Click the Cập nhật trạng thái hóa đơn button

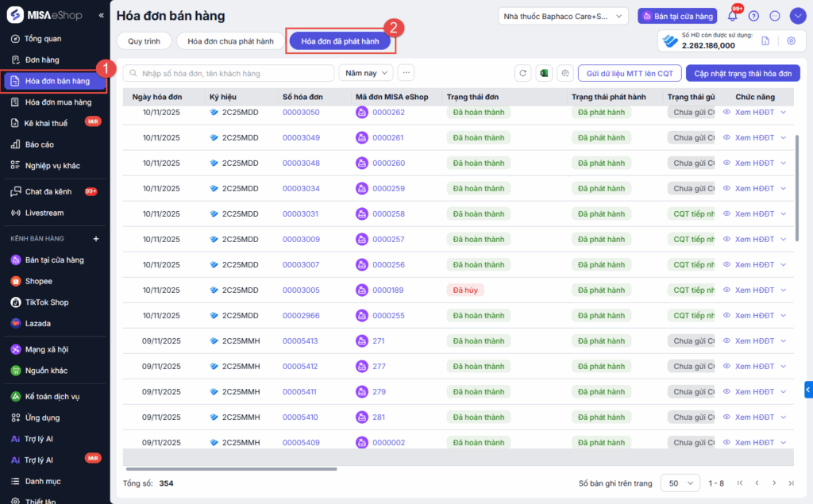[742, 73]
